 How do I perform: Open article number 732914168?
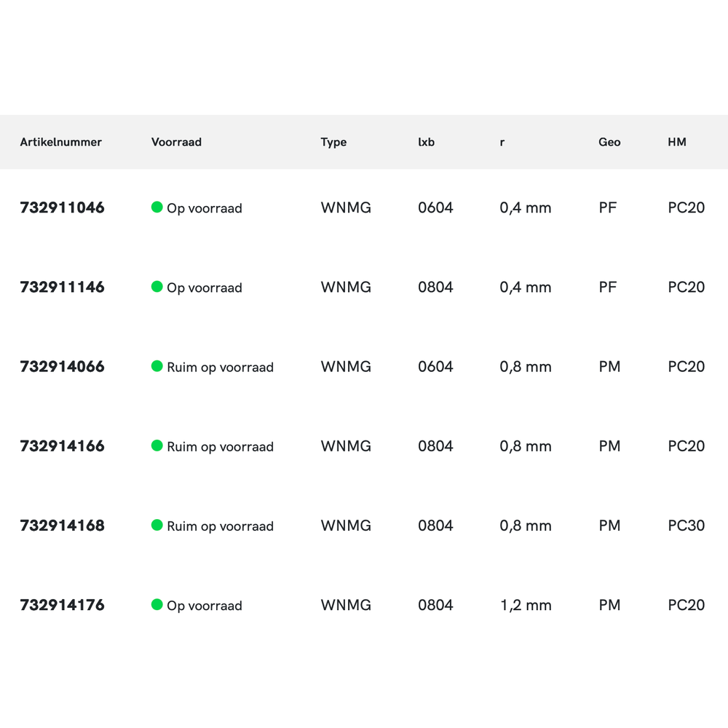[x=62, y=525]
